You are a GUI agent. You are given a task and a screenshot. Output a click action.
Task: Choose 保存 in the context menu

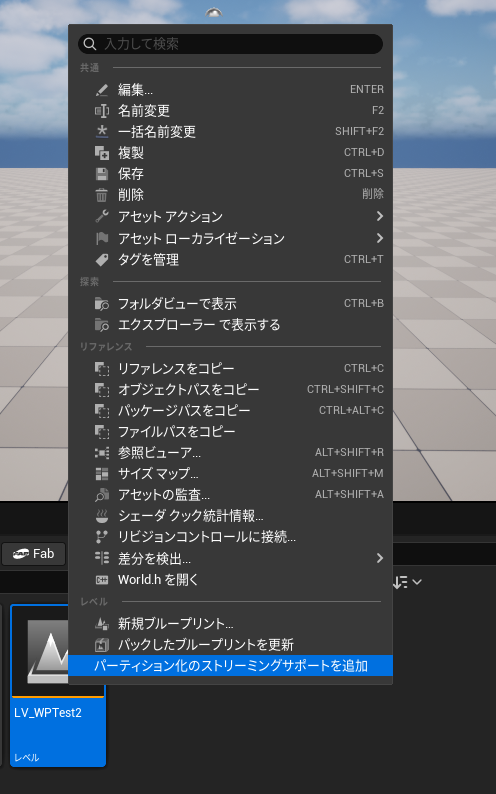[x=230, y=174]
